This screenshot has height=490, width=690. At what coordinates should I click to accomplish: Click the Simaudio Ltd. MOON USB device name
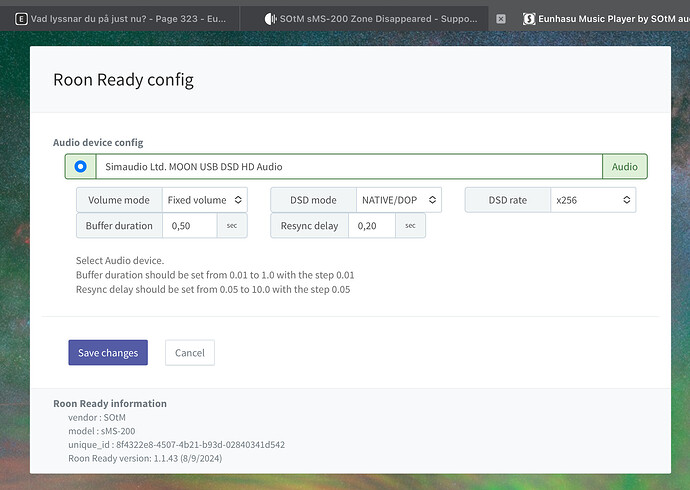(x=194, y=167)
